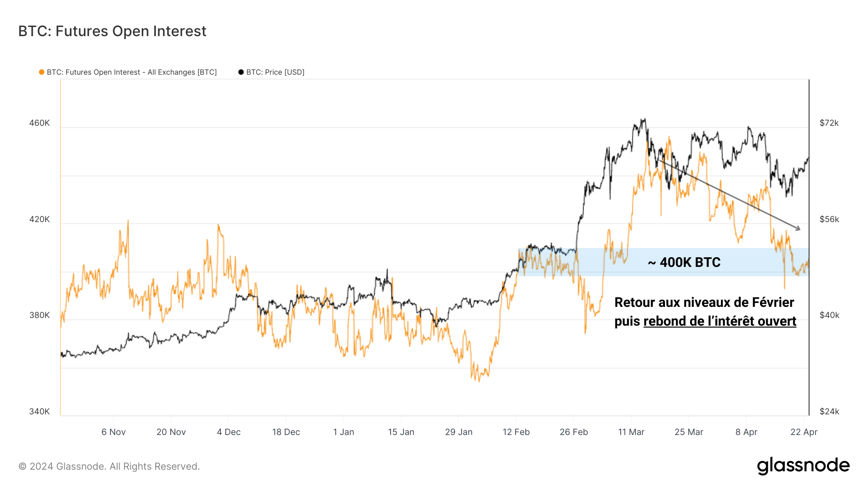Click the orange Futures Open Interest legend dot
Screen dimensions: 868x488
42,72
